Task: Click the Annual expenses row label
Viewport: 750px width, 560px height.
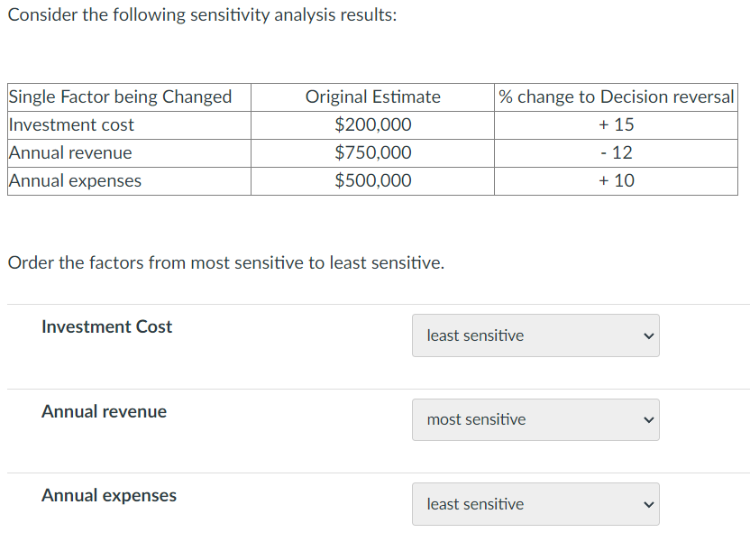Action: click(108, 495)
